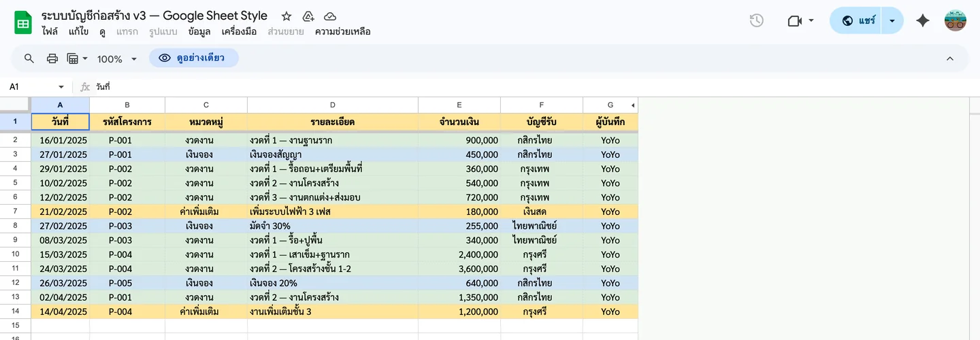Open the แก้ไข menu

(78, 31)
